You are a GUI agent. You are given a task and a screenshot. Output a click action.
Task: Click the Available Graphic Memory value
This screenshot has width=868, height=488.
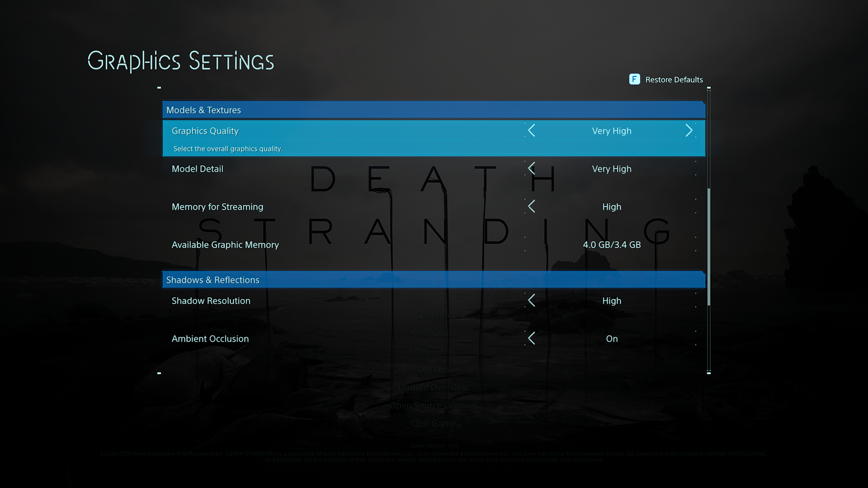pos(612,244)
